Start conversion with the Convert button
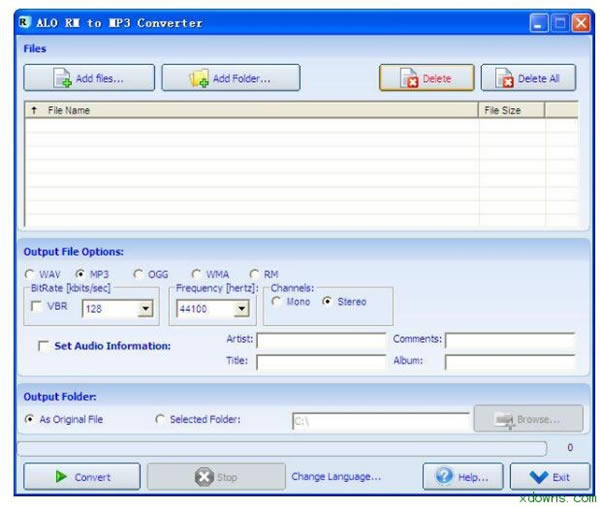 coord(82,477)
